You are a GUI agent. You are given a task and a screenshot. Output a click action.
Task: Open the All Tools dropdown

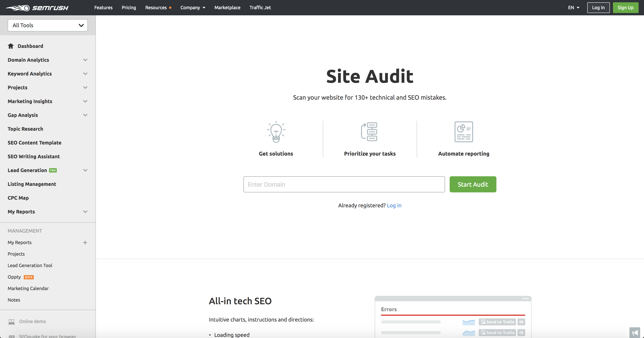click(48, 25)
